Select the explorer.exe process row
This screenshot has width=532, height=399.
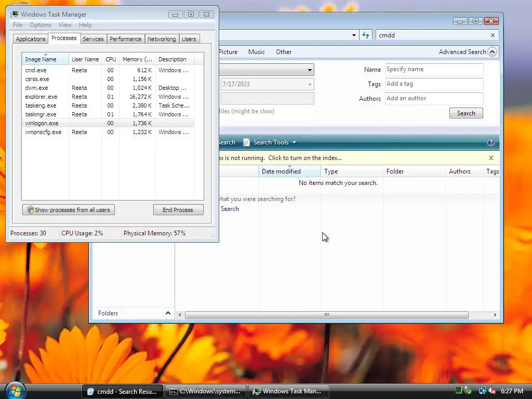point(108,97)
